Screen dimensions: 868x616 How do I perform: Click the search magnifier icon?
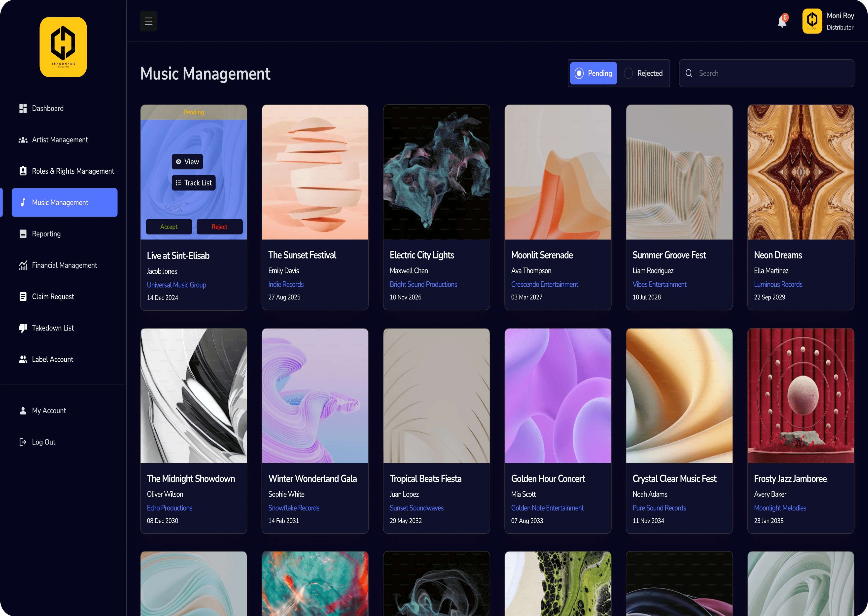click(x=689, y=73)
